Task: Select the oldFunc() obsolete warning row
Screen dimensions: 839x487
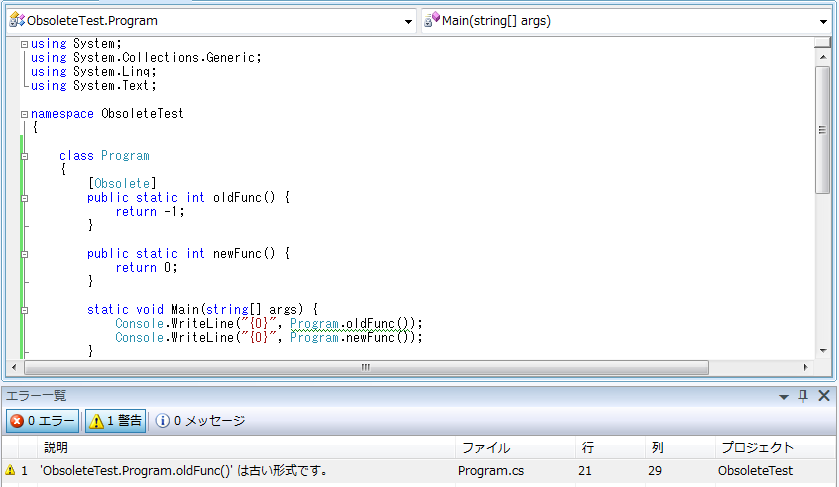Action: click(420, 471)
